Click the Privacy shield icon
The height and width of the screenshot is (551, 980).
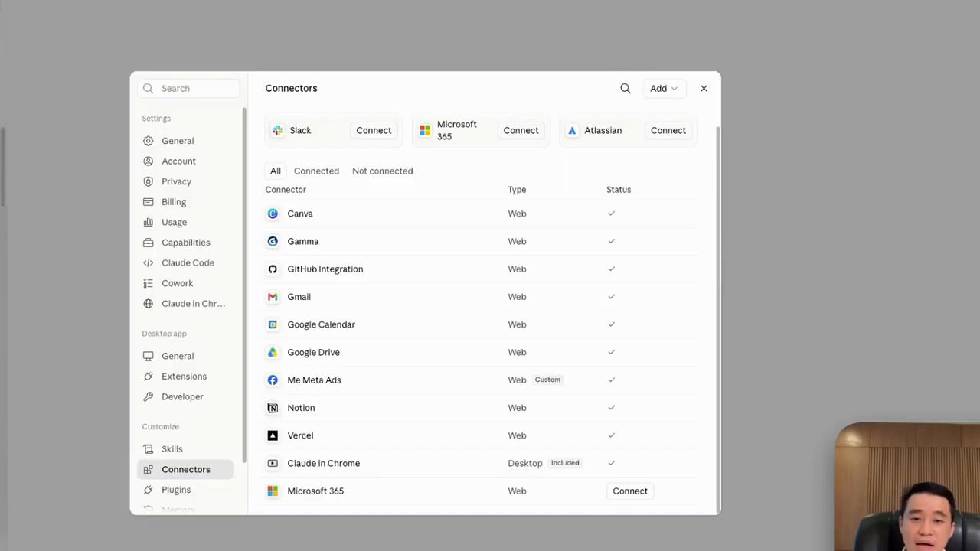(149, 181)
